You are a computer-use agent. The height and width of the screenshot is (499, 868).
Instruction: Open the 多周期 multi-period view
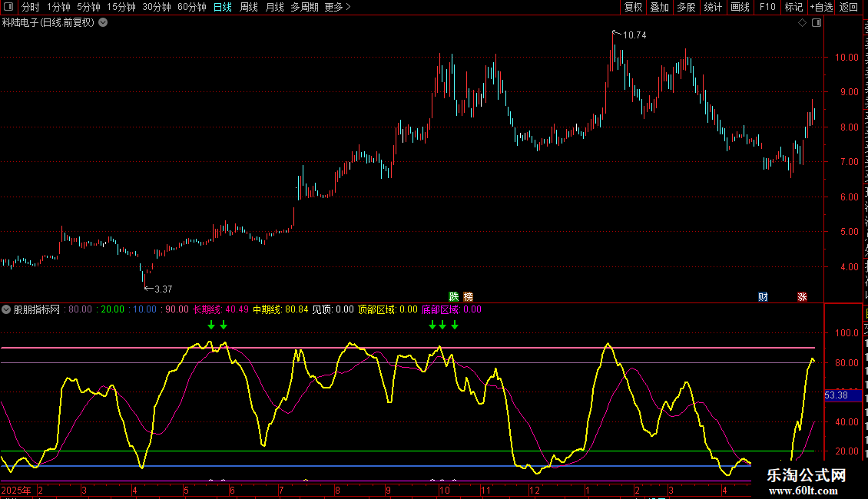(x=304, y=7)
